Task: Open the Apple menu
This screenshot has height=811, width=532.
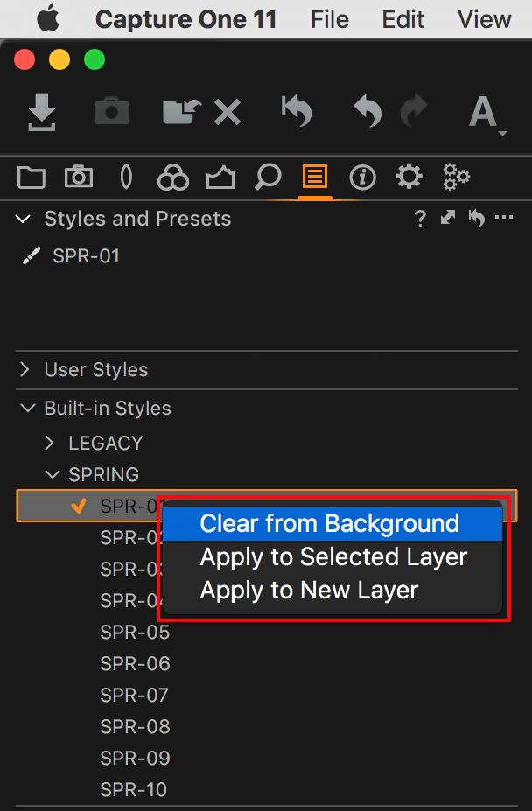Action: point(48,19)
